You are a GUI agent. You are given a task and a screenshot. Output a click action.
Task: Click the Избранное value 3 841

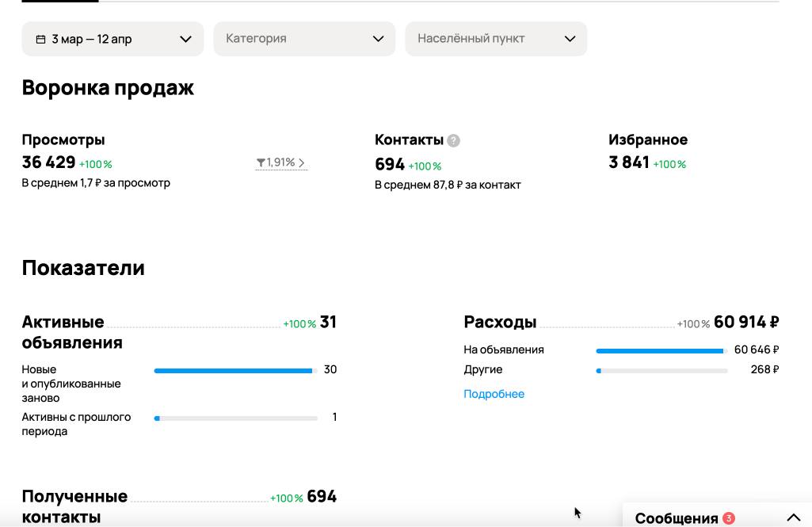(x=629, y=162)
